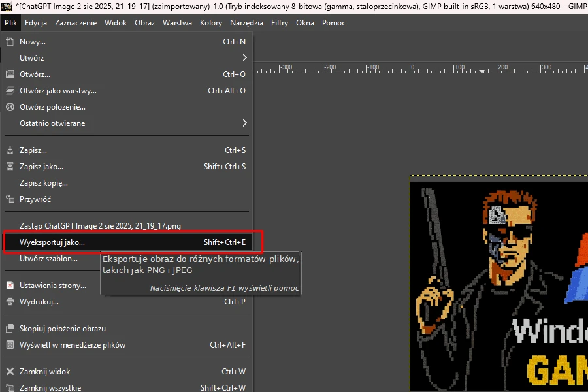Click the Zapisz save icon
Viewport: 588px width, 392px height.
(x=10, y=150)
